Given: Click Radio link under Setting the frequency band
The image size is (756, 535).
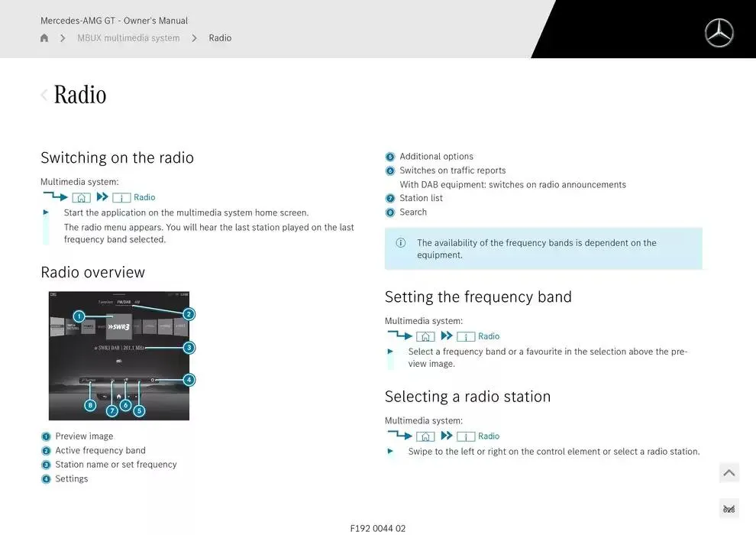Looking at the screenshot, I should point(489,336).
